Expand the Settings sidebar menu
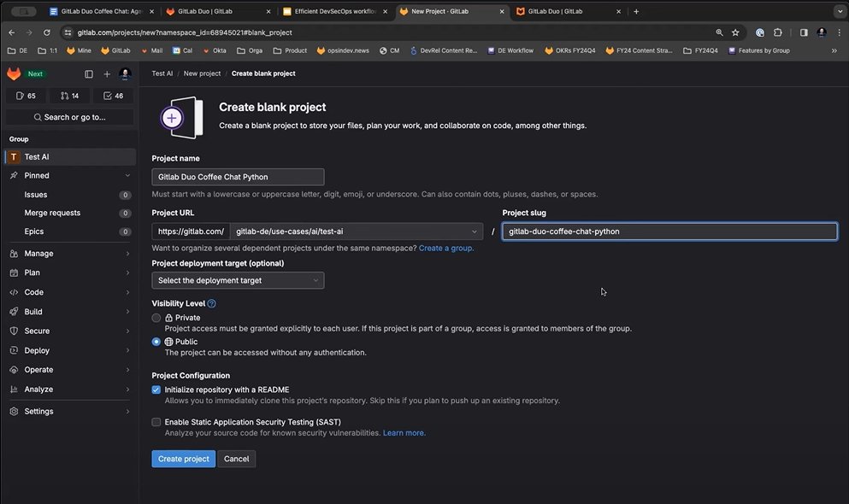This screenshot has width=849, height=504. [x=70, y=411]
